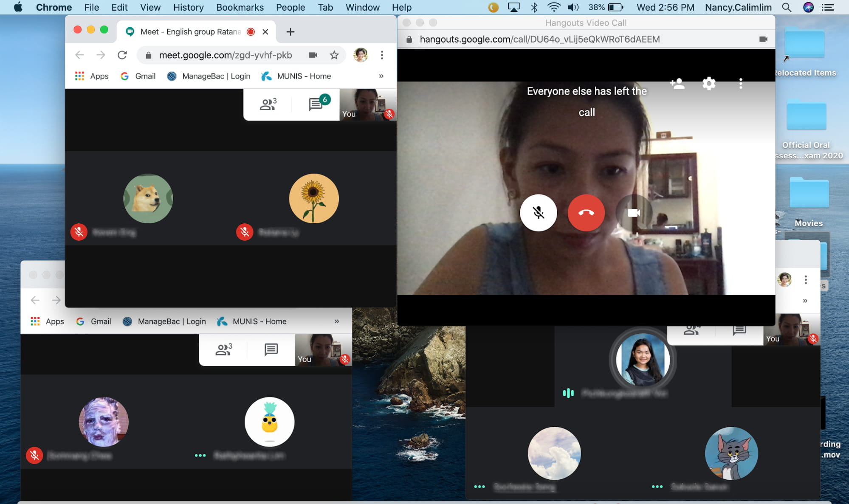Open chat panel in the bottom-left Meet window
This screenshot has width=849, height=504.
(x=271, y=349)
